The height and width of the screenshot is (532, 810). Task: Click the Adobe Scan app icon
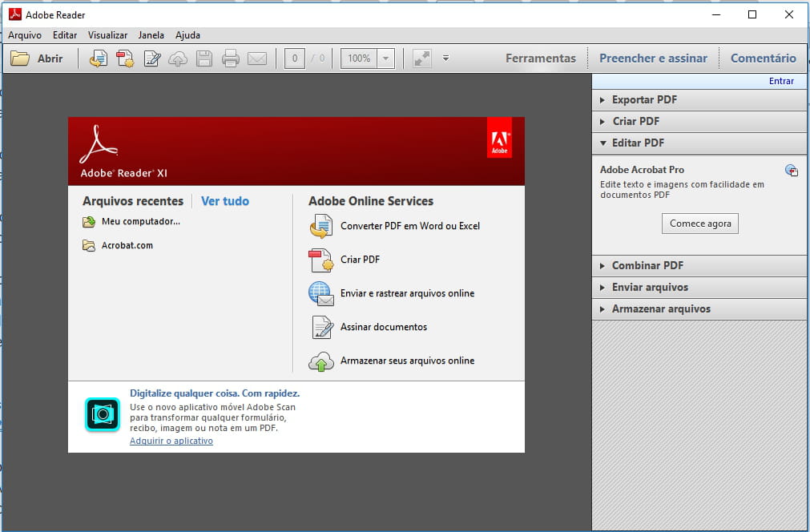pyautogui.click(x=101, y=415)
